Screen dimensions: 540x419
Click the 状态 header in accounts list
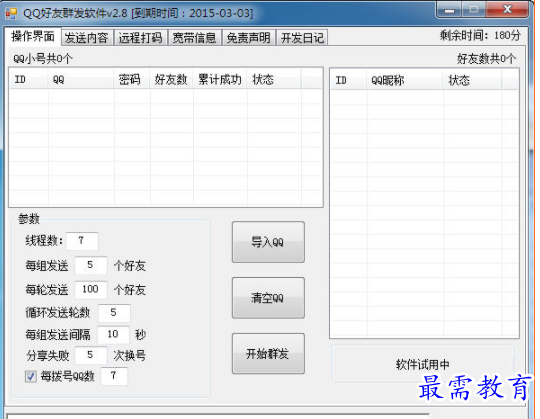pyautogui.click(x=274, y=80)
